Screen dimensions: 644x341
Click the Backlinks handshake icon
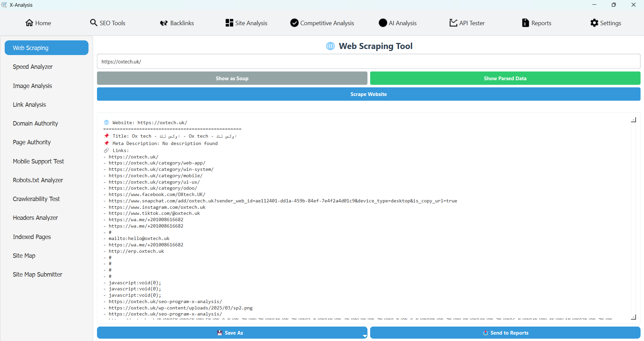tap(164, 23)
